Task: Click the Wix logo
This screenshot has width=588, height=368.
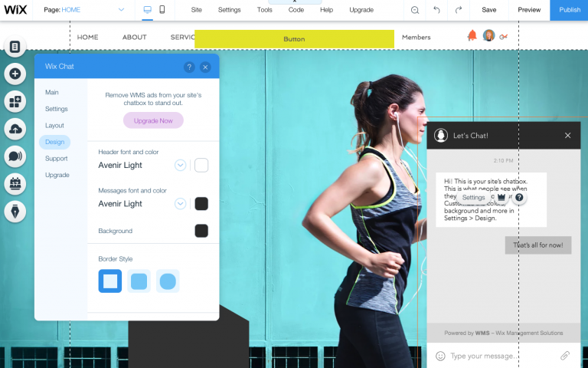Action: coord(15,10)
